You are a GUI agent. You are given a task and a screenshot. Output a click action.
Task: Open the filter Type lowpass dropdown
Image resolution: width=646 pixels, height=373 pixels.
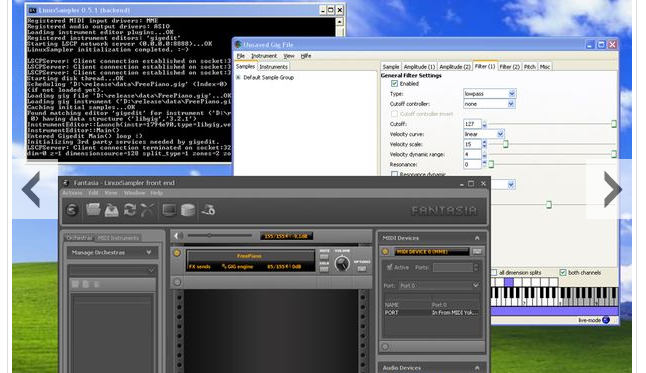tap(489, 94)
